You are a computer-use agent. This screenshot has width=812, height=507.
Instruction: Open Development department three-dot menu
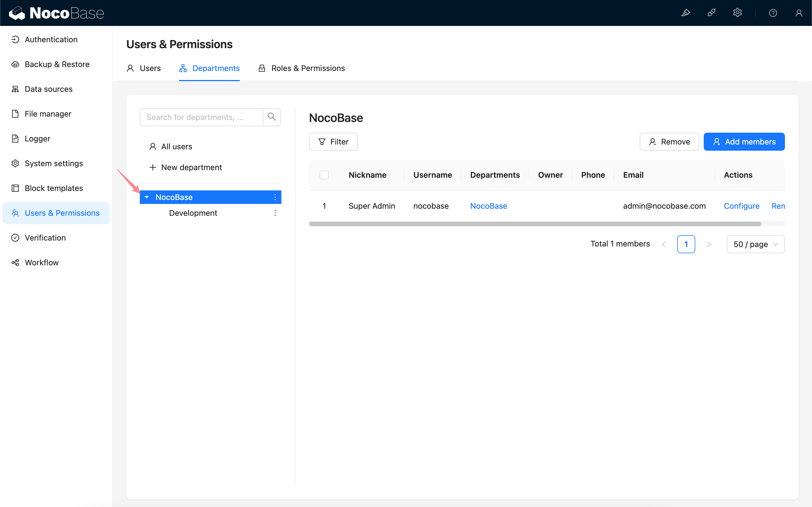point(275,213)
